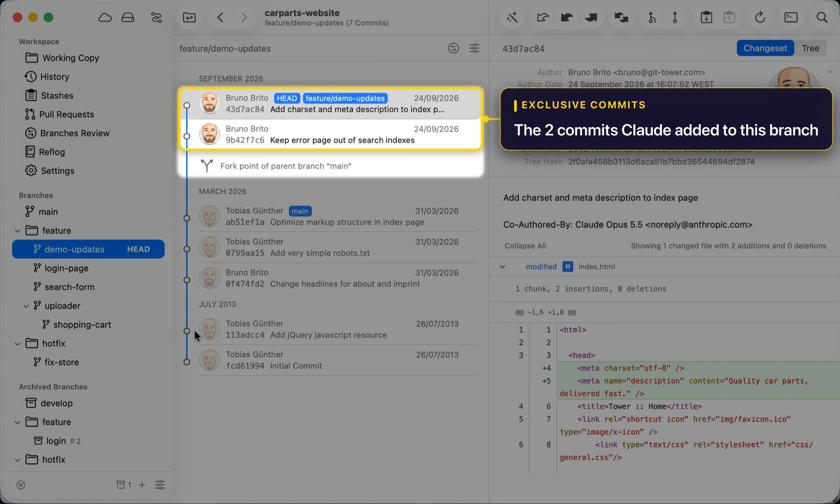Viewport: 840px width, 504px height.
Task: Collapse the archived feature folder
Action: pyautogui.click(x=17, y=422)
